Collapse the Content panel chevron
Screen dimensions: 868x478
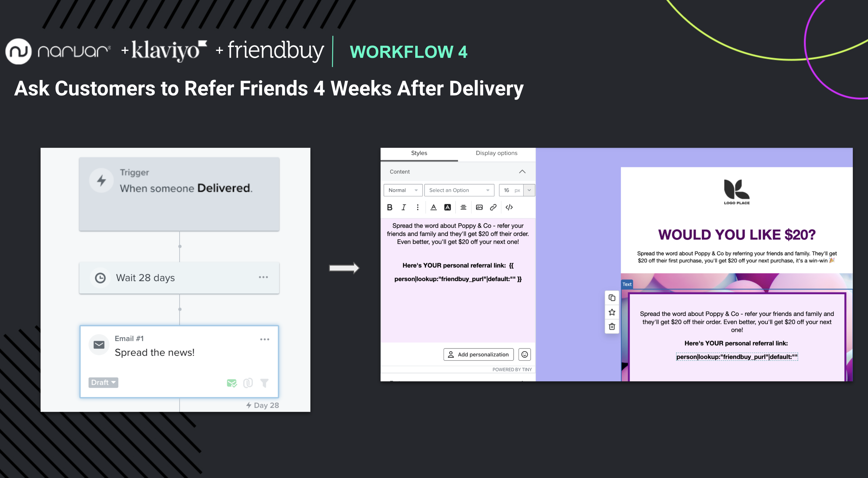point(522,171)
